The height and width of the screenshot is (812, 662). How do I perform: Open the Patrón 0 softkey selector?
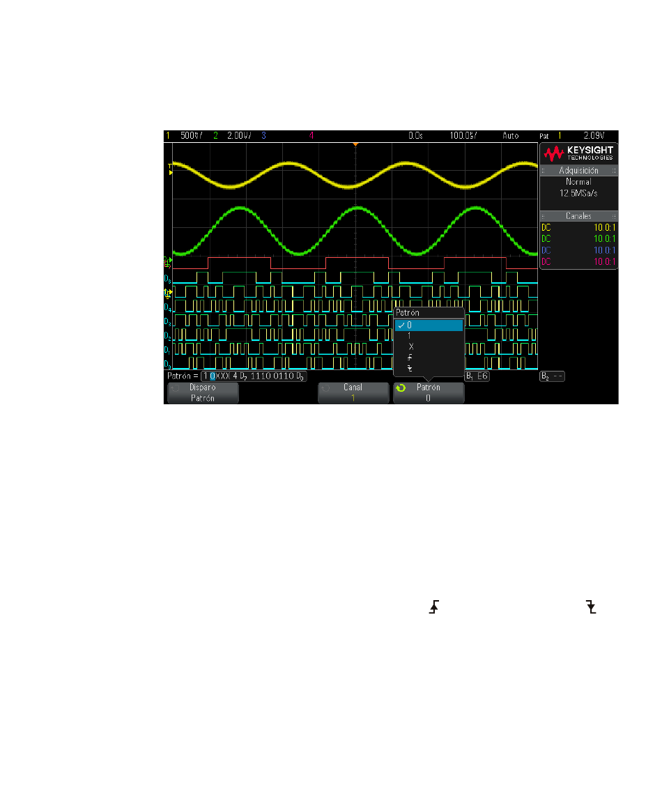pyautogui.click(x=429, y=392)
